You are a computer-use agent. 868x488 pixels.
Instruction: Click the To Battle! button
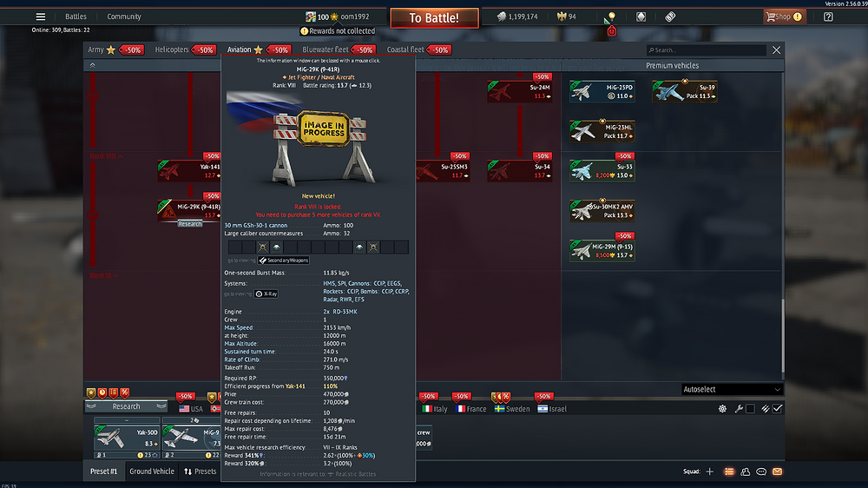[434, 17]
